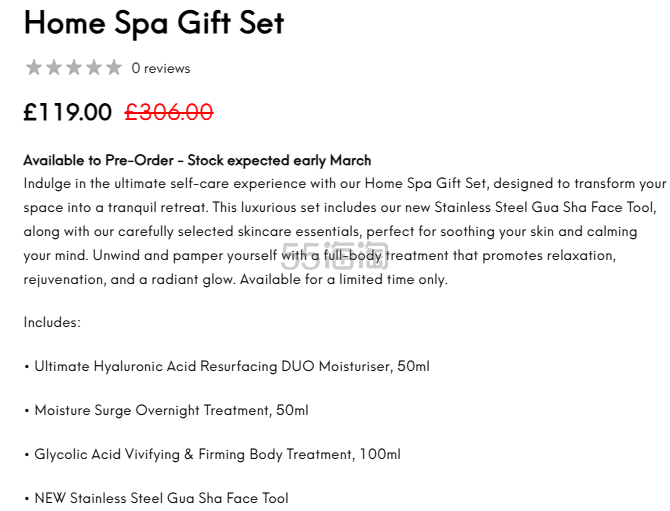Viewport: 670px width, 511px height.
Task: Click the third rating star
Action: pos(73,68)
